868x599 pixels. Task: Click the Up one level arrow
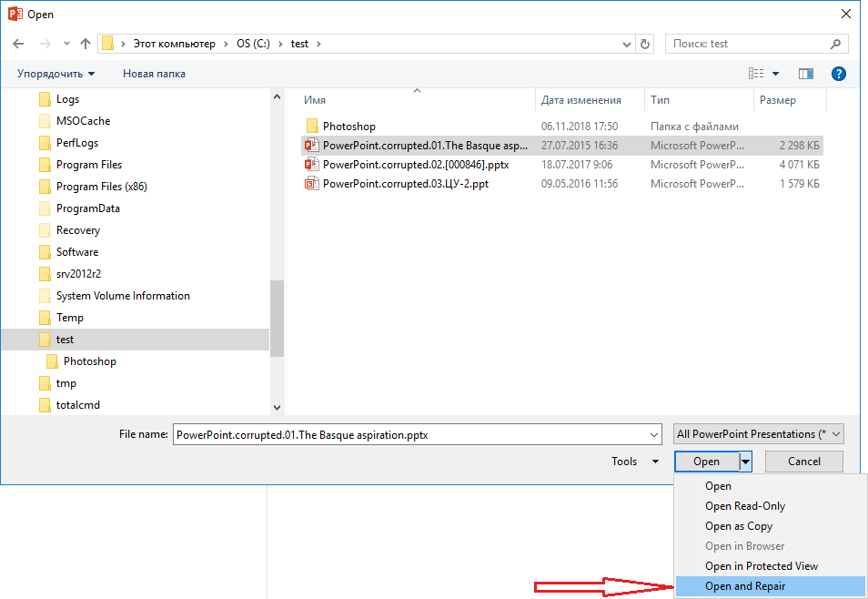click(x=86, y=44)
